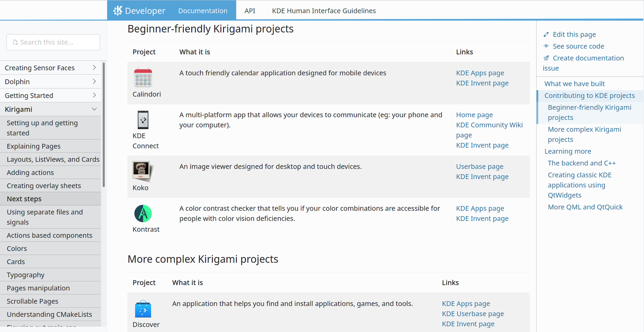Expand the Dolphin sidebar section
The width and height of the screenshot is (644, 332).
tap(94, 82)
